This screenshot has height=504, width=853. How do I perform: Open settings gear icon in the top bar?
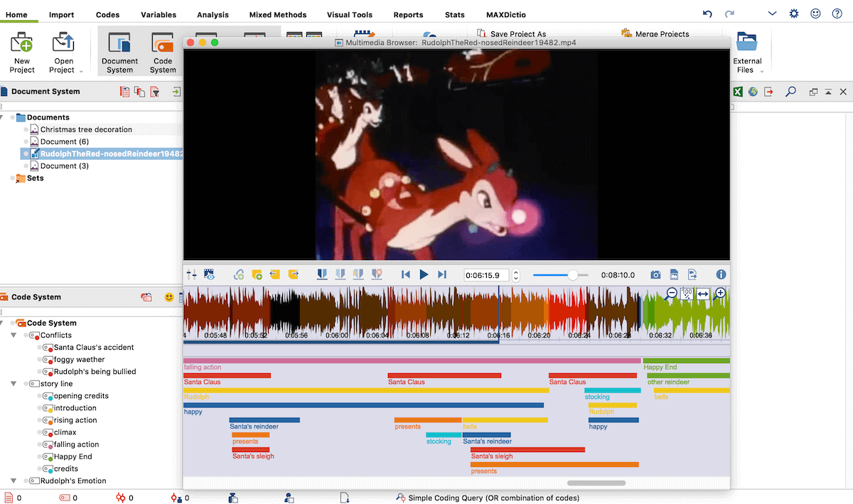(794, 14)
